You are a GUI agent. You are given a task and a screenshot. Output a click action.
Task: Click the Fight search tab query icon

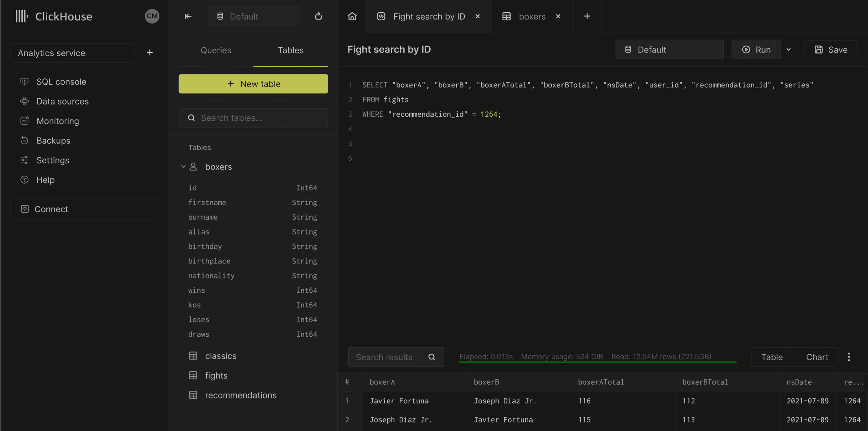(381, 16)
